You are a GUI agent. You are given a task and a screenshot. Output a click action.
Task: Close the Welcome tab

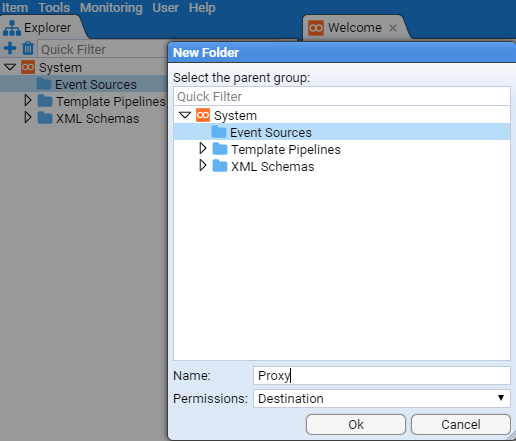(393, 28)
